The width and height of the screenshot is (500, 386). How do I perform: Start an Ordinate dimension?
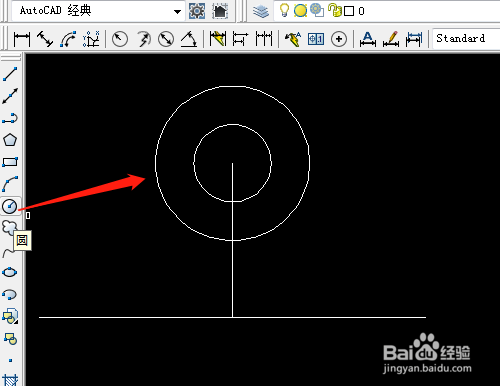point(91,39)
